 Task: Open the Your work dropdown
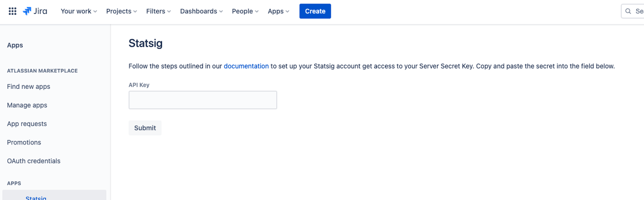coord(79,11)
